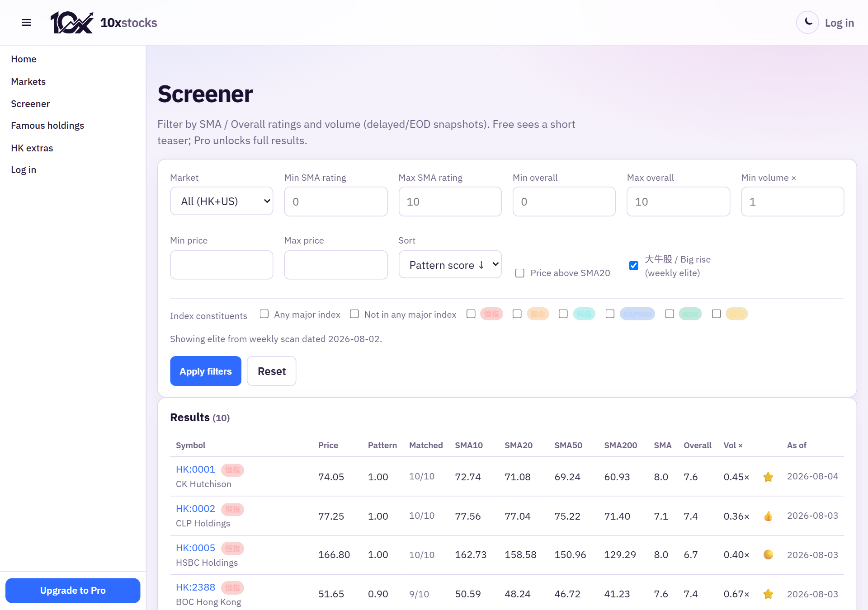
Task: Click the 科指 index filter badge
Action: tap(584, 314)
